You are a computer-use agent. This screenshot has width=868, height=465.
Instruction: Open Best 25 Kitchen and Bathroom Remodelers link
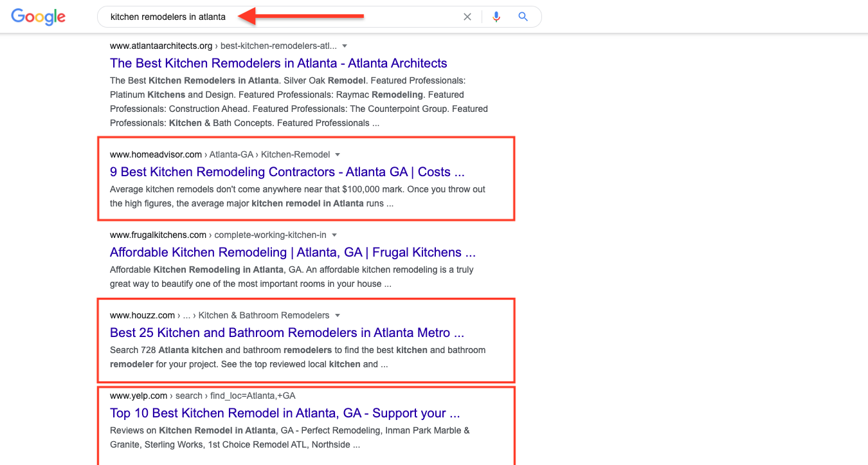click(287, 333)
